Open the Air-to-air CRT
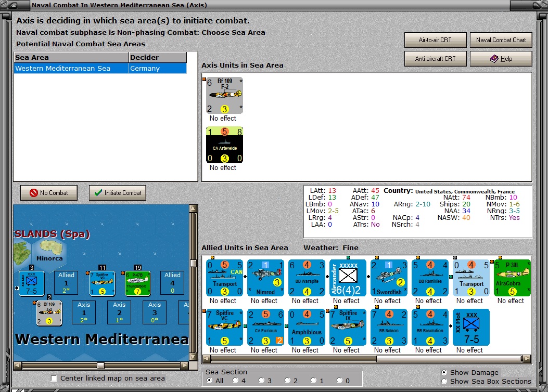 (x=435, y=40)
